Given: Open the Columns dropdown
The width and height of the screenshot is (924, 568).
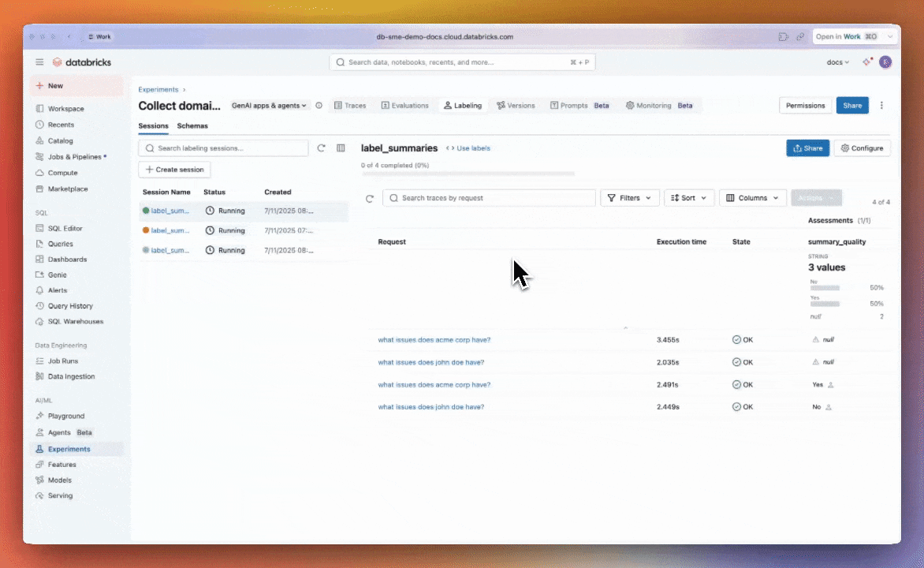Looking at the screenshot, I should pyautogui.click(x=752, y=198).
